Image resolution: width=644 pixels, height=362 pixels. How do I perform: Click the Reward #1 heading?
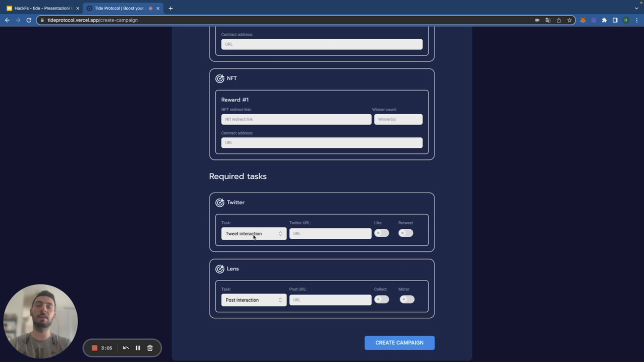(235, 100)
